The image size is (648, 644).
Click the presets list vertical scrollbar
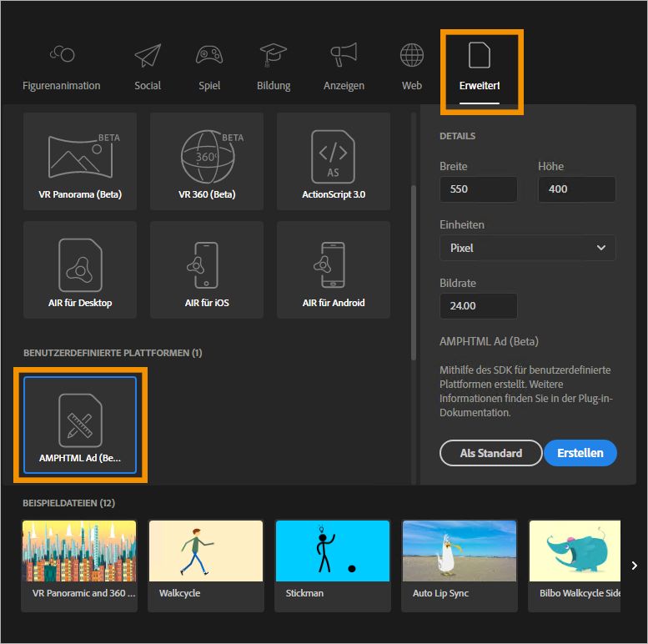(414, 274)
